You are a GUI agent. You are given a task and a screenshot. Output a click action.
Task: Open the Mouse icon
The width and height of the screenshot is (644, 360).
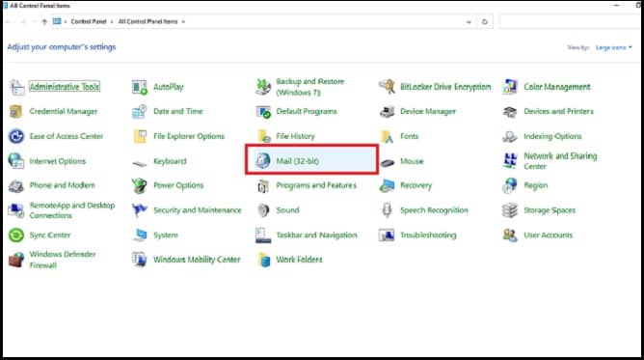tap(387, 163)
